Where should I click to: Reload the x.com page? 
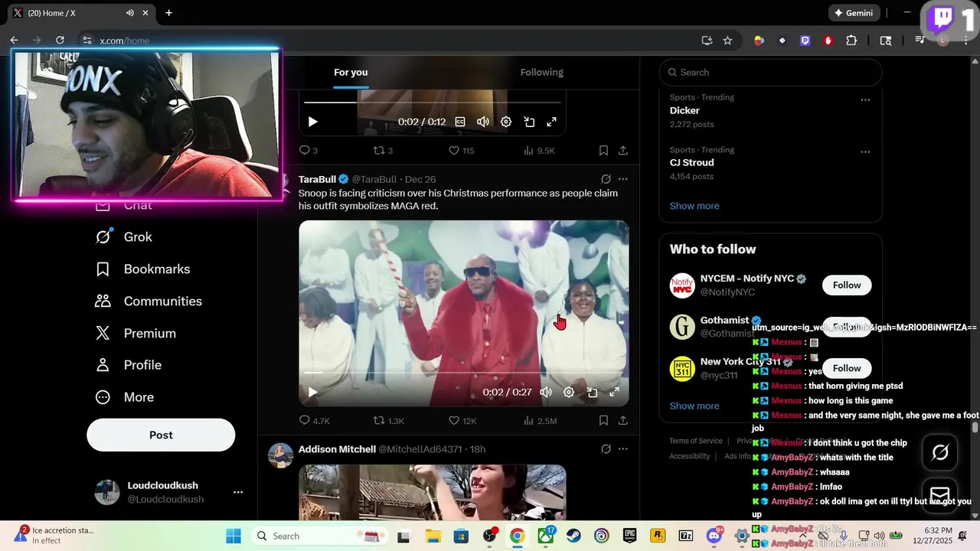[60, 41]
